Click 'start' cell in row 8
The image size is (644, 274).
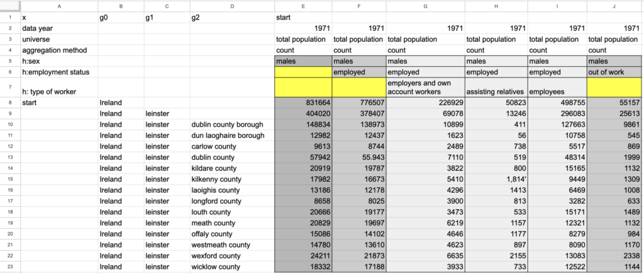coord(59,103)
